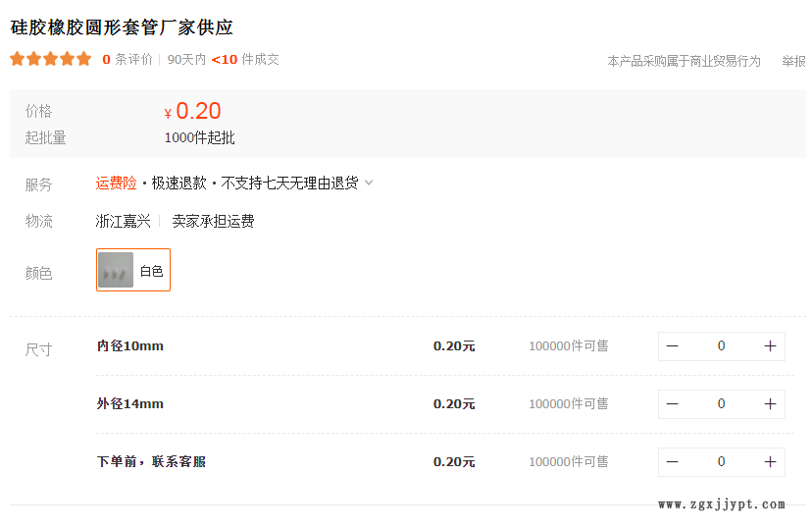
Task: Click quantity field for 下单前，联系客服
Action: [721, 462]
